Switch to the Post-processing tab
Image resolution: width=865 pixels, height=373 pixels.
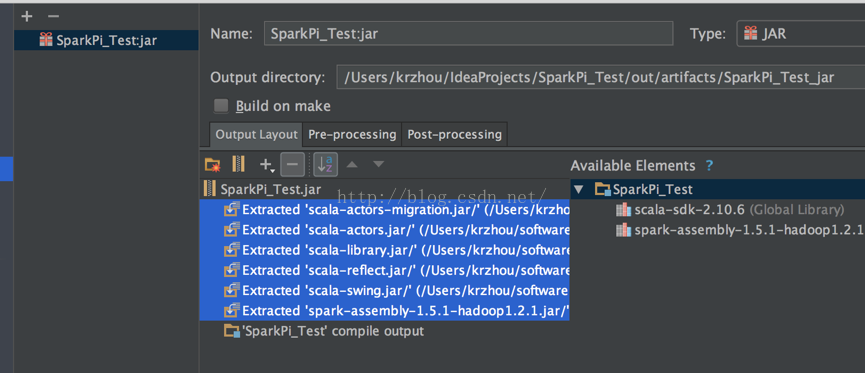(x=454, y=135)
